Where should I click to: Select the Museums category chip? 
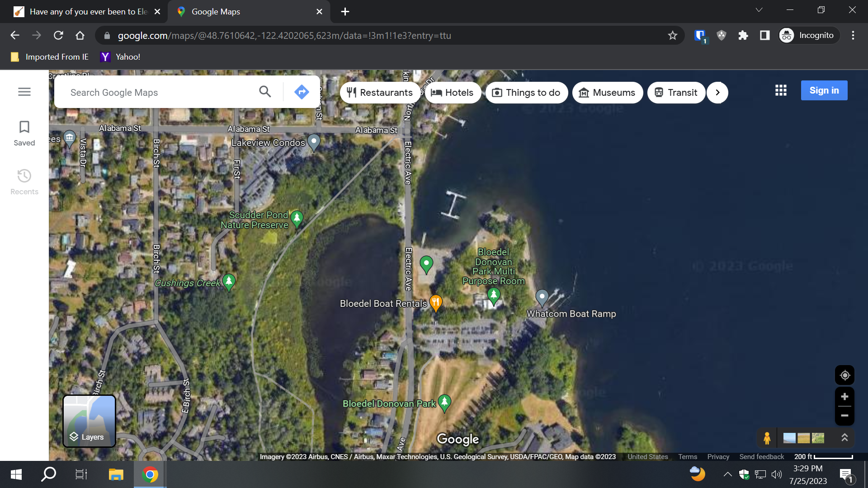pos(608,93)
